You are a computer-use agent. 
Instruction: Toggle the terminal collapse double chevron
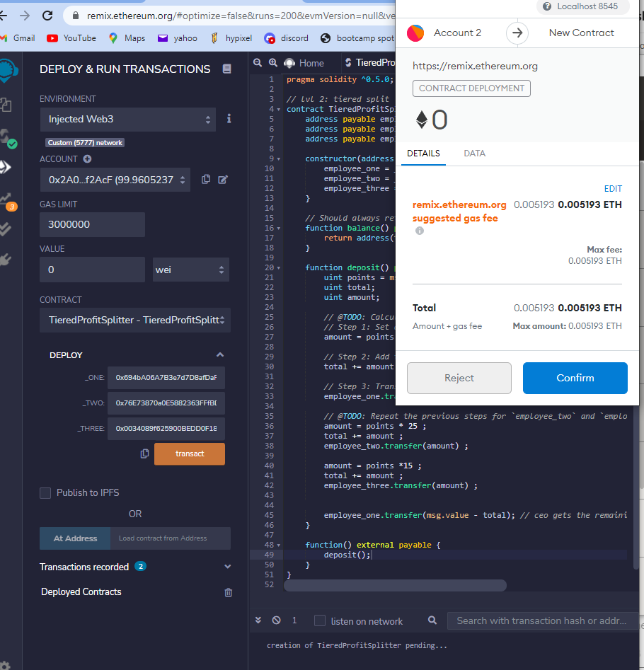click(x=258, y=620)
